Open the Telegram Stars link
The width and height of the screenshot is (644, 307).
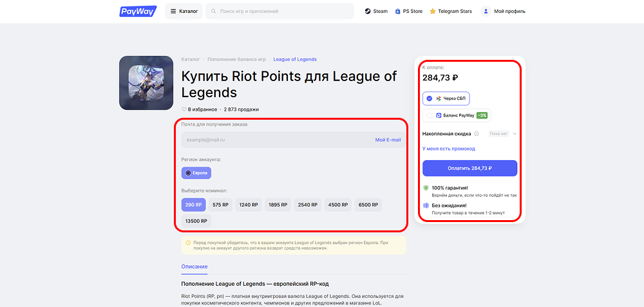pyautogui.click(x=451, y=11)
